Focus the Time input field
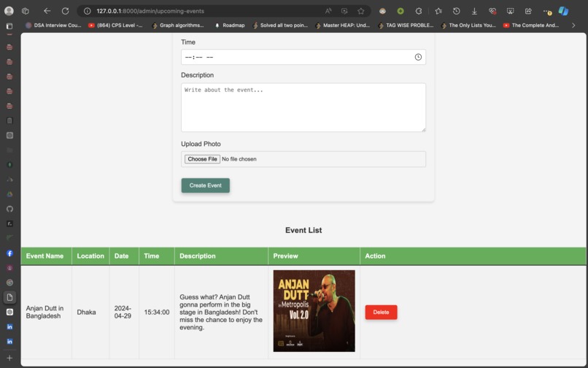This screenshot has width=588, height=368. point(303,57)
